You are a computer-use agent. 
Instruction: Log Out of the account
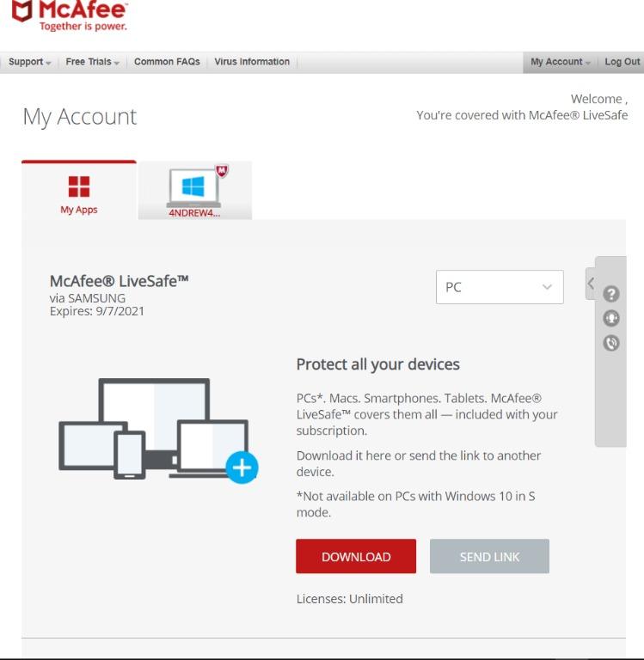click(x=623, y=62)
